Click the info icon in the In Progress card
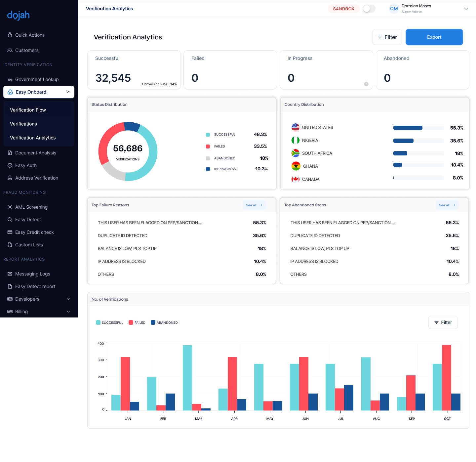 coord(366,84)
